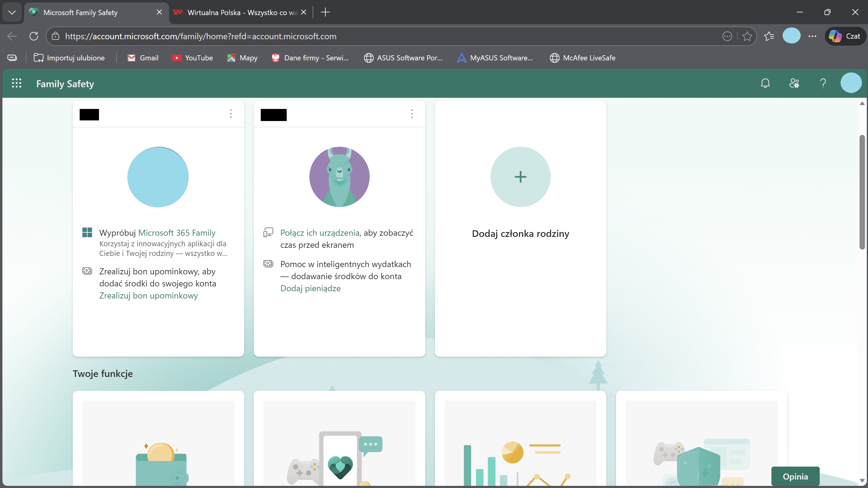This screenshot has width=868, height=488.
Task: Open llama member card options menu
Action: [x=412, y=114]
